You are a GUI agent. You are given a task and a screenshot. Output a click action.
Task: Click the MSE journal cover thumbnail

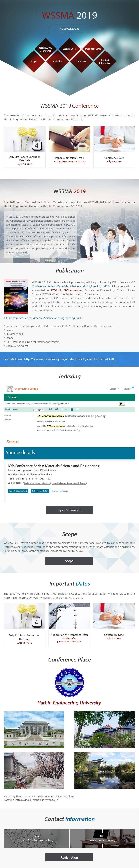[x=16, y=296]
